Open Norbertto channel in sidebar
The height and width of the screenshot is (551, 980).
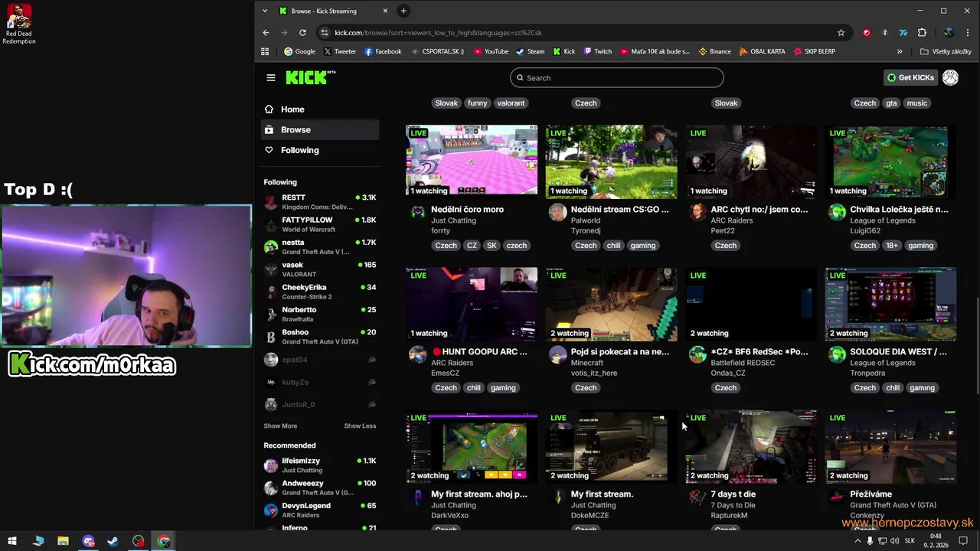tap(320, 314)
